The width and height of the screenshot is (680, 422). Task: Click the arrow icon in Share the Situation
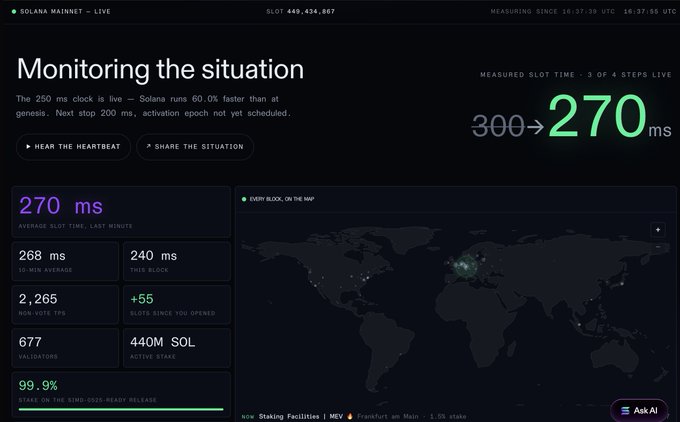148,147
